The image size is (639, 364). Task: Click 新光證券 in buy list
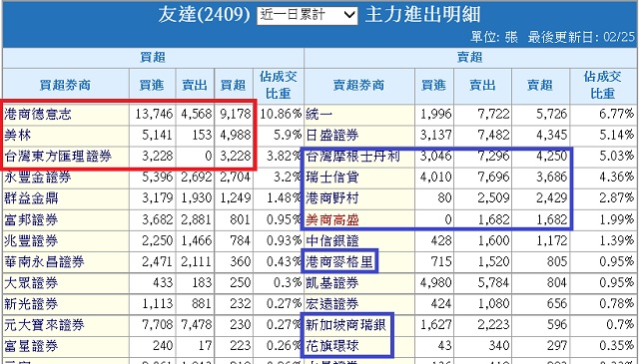[x=31, y=304]
